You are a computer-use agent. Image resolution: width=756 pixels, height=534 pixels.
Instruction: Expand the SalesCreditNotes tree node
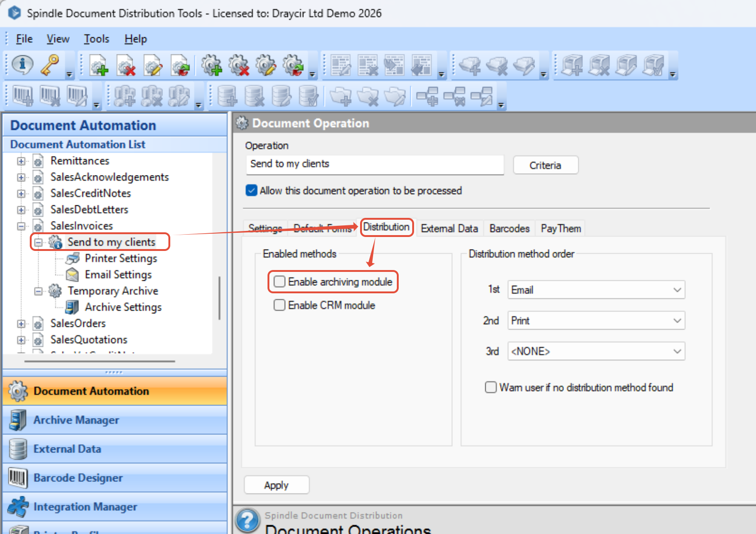pyautogui.click(x=21, y=194)
